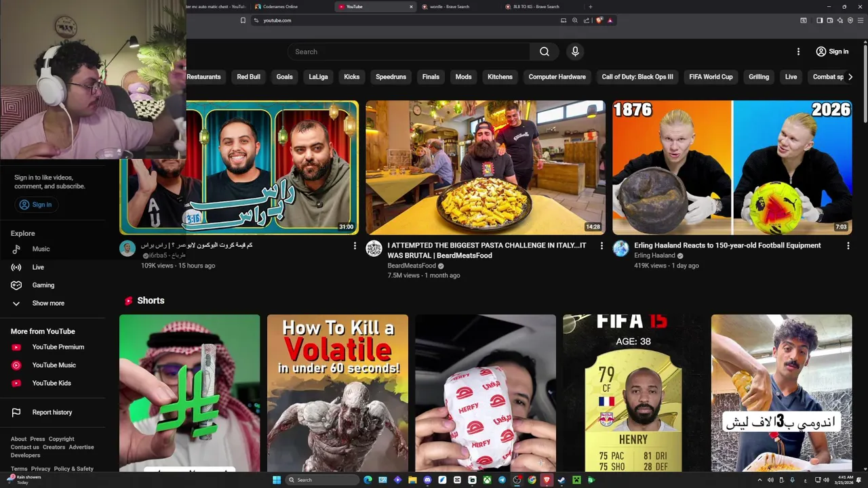Switch to the 8LB TO KG Brave Search tab

542,7
